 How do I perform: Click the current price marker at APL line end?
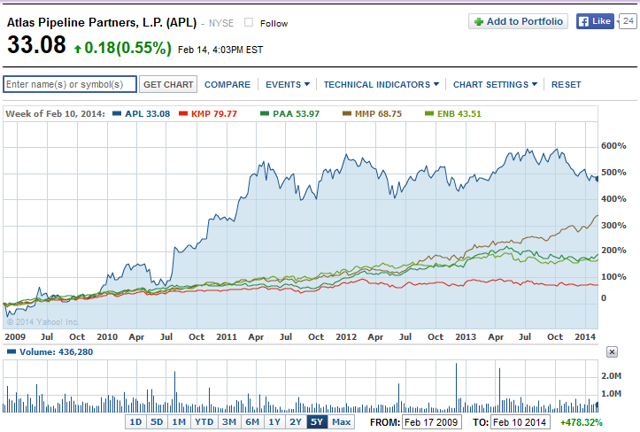[597, 178]
